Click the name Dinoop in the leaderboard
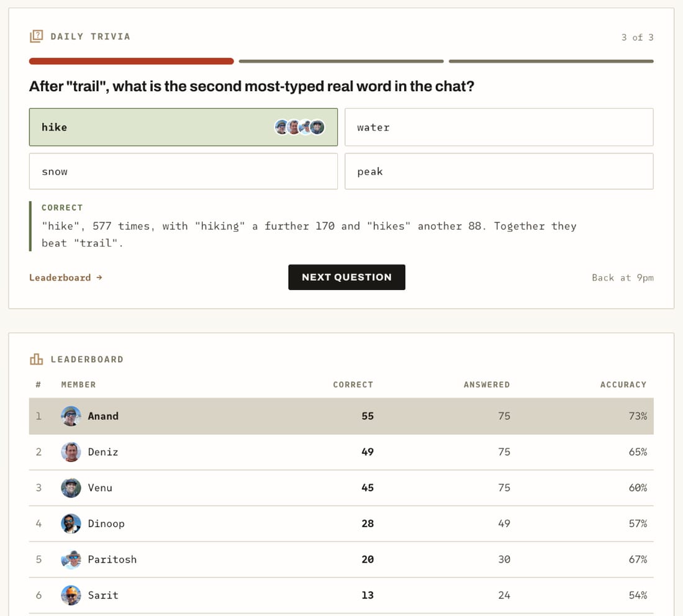The width and height of the screenshot is (683, 616). pyautogui.click(x=106, y=523)
